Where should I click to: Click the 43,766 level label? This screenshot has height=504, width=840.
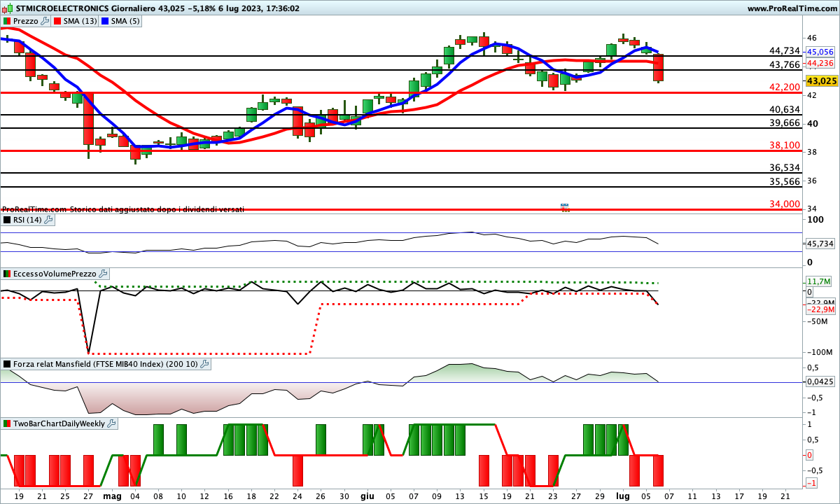[784, 64]
